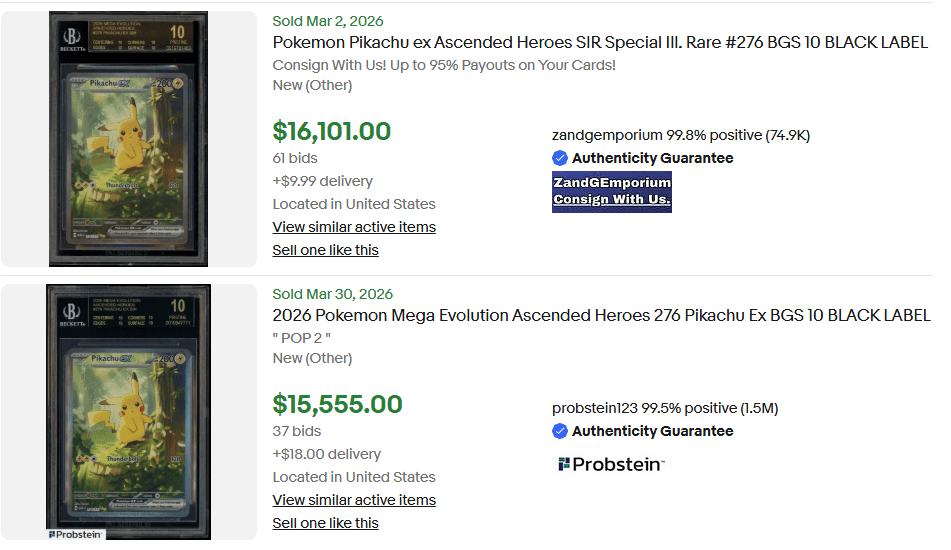The width and height of the screenshot is (951, 550).
Task: Click the $16,101.00 sold price
Action: (x=332, y=131)
